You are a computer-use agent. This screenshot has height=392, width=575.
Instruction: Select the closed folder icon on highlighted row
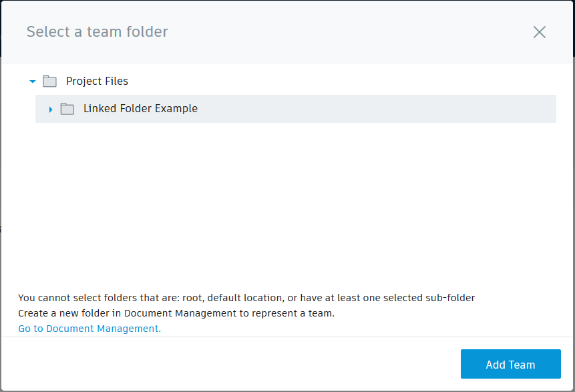[x=67, y=108]
